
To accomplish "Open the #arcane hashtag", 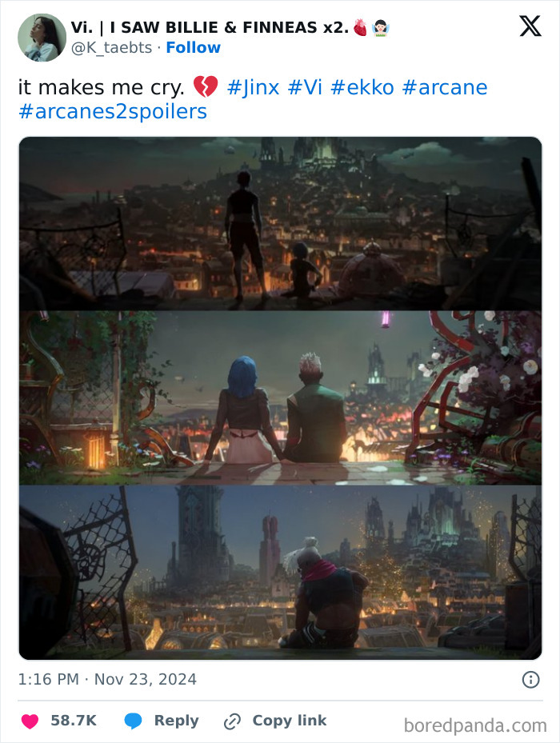I will pos(445,88).
